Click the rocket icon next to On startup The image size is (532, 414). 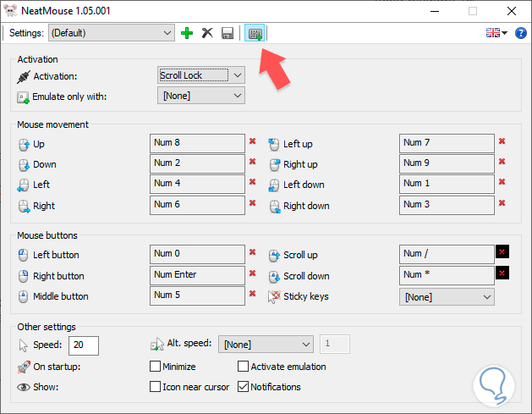tap(24, 367)
